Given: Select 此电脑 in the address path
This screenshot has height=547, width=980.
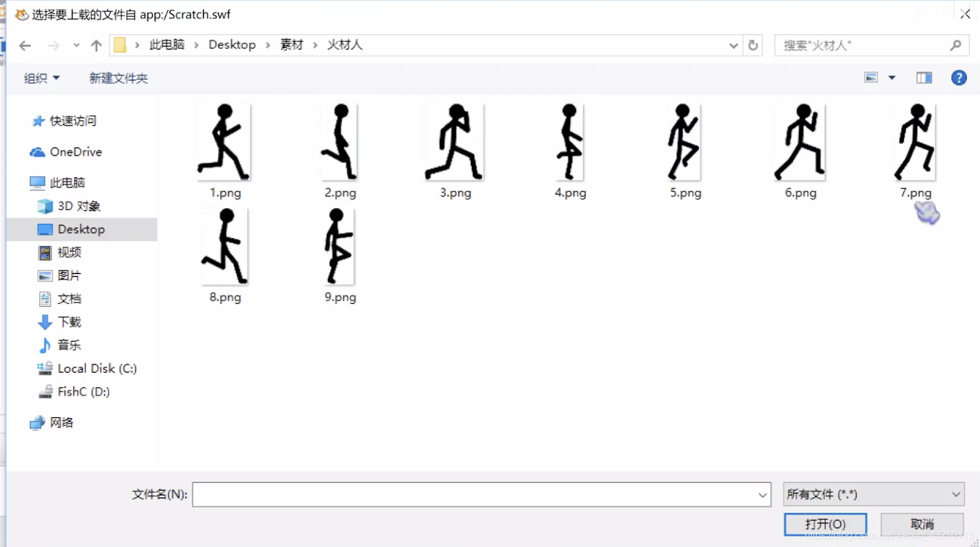Looking at the screenshot, I should (167, 45).
